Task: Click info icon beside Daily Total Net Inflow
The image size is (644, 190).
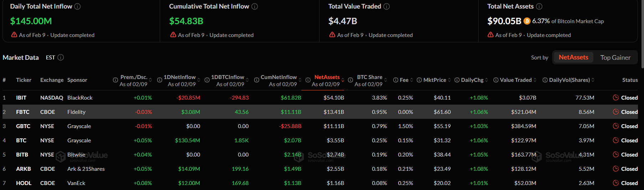Action: click(x=77, y=6)
